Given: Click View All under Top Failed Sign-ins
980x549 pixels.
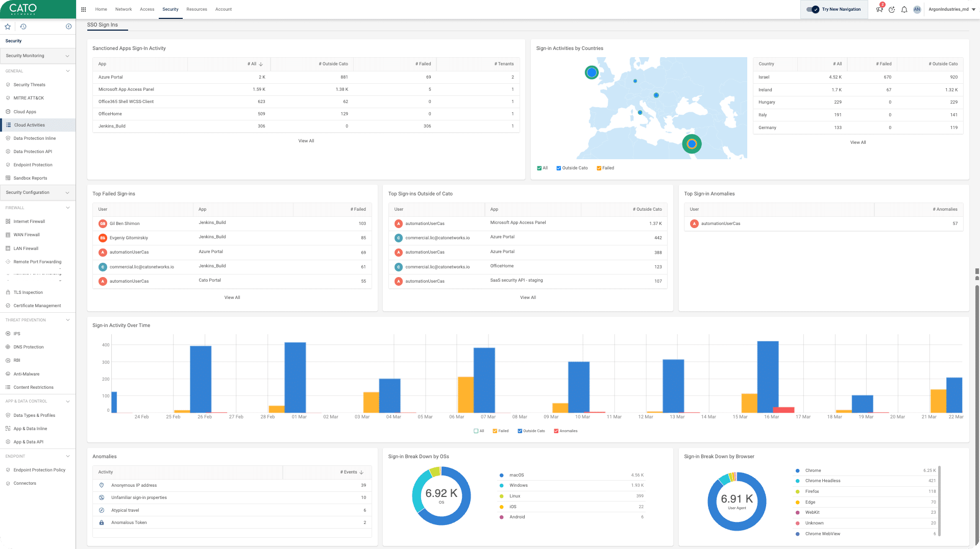Looking at the screenshot, I should [x=232, y=297].
